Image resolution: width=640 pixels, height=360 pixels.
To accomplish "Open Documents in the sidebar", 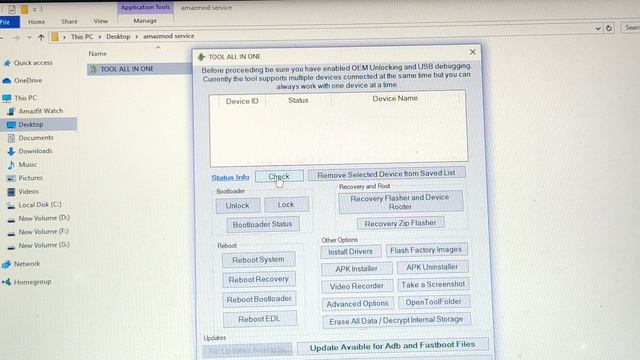I will coord(36,138).
